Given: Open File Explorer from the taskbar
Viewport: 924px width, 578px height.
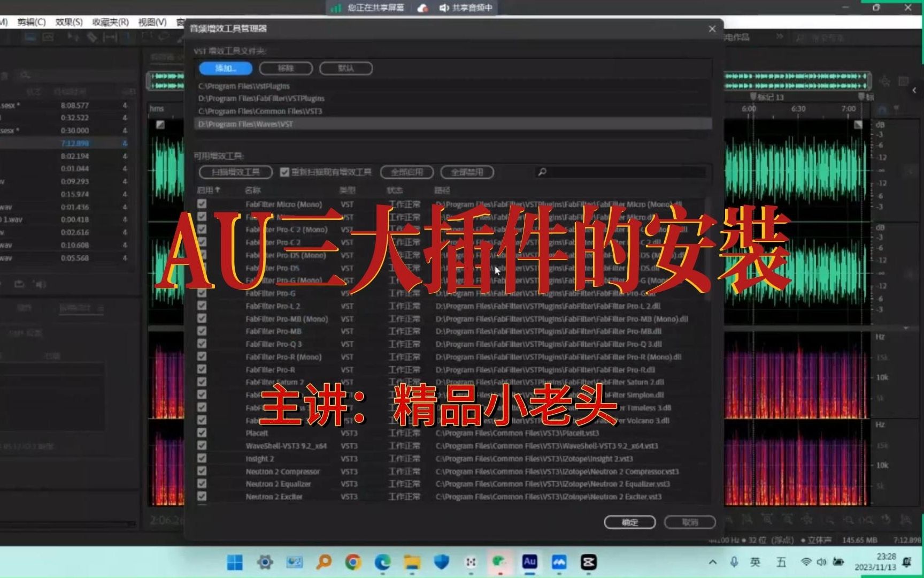Looking at the screenshot, I should 412,562.
